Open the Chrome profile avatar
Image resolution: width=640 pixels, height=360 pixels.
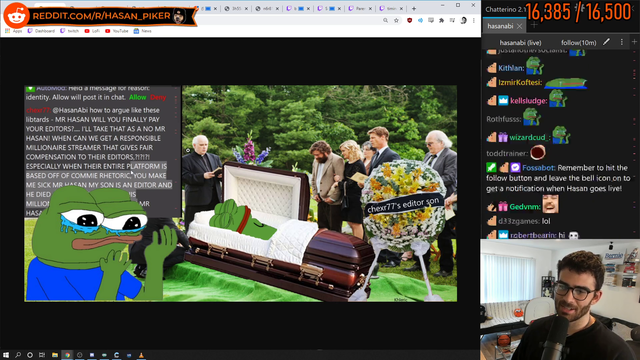point(463,20)
